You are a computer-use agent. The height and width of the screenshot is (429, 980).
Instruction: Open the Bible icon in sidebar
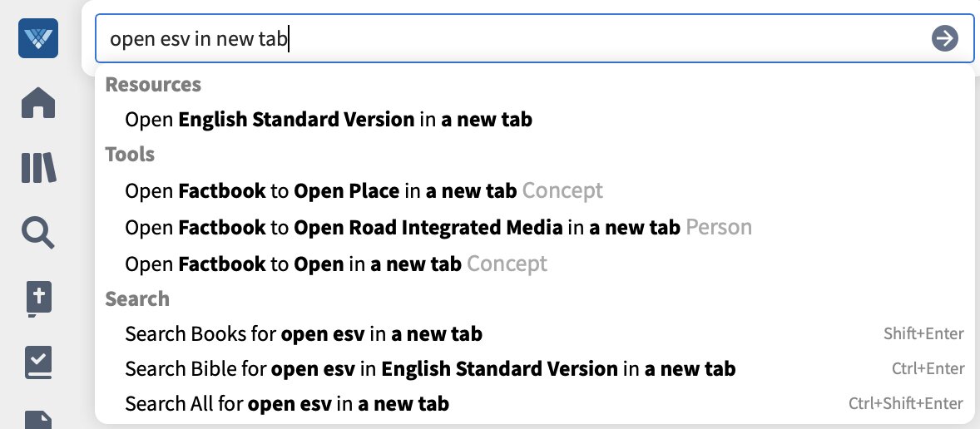click(x=38, y=298)
